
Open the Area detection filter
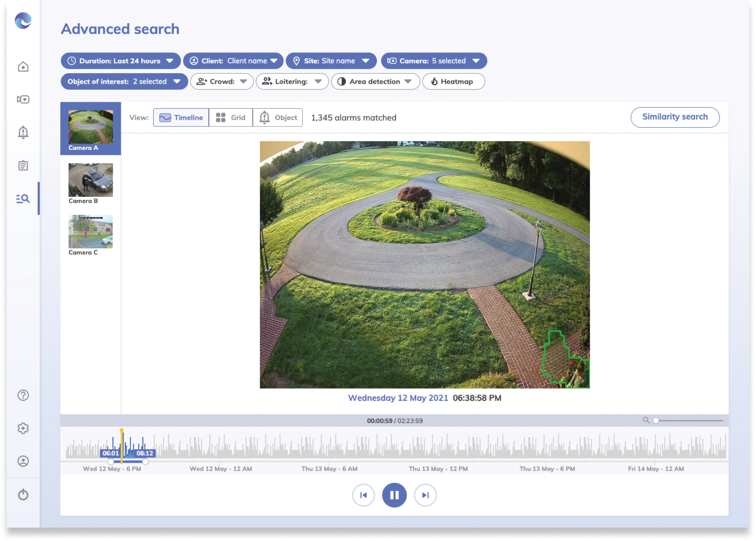pos(375,82)
